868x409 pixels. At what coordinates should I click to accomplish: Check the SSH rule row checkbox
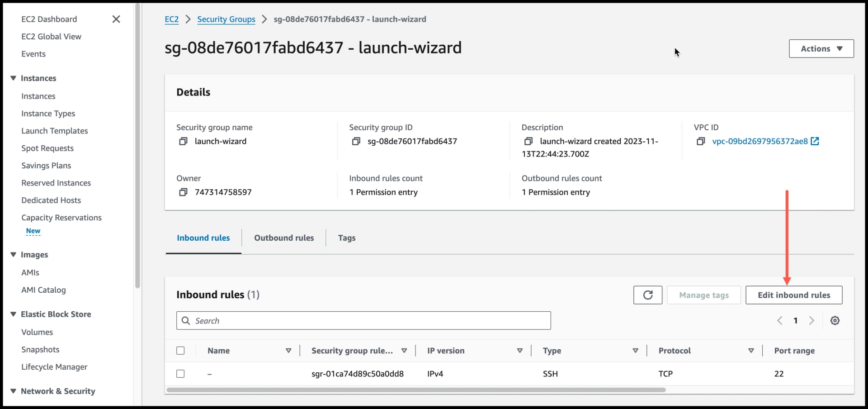180,374
